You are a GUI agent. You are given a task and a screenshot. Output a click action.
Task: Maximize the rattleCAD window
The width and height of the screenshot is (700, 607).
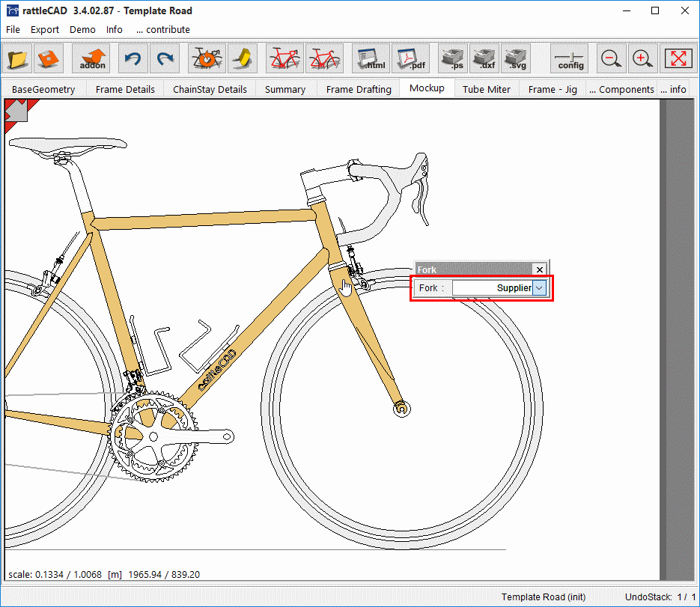pos(655,10)
